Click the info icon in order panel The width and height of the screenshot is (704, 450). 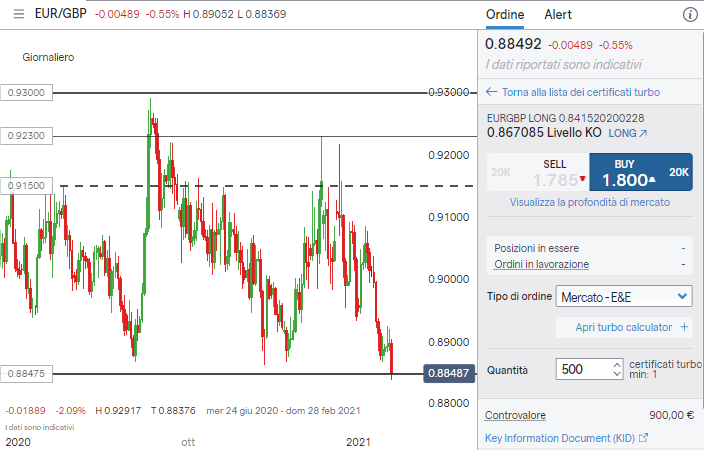tap(690, 15)
